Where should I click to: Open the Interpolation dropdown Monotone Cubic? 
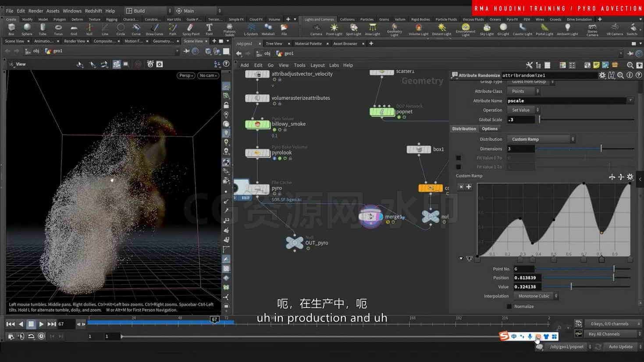tap(536, 296)
